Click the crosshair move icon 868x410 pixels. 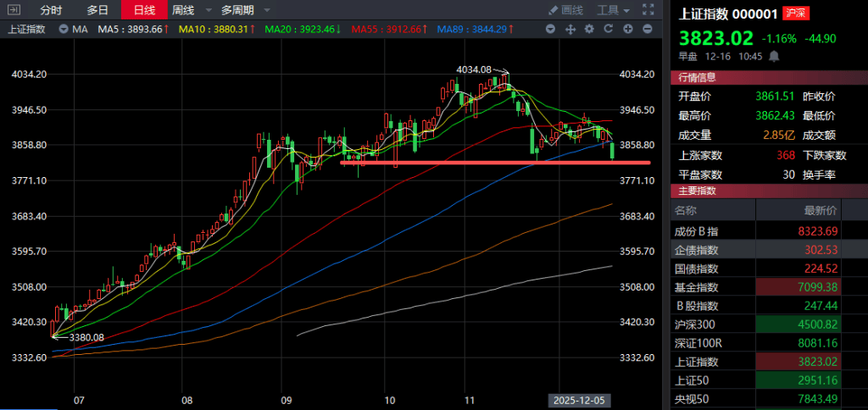click(x=570, y=30)
